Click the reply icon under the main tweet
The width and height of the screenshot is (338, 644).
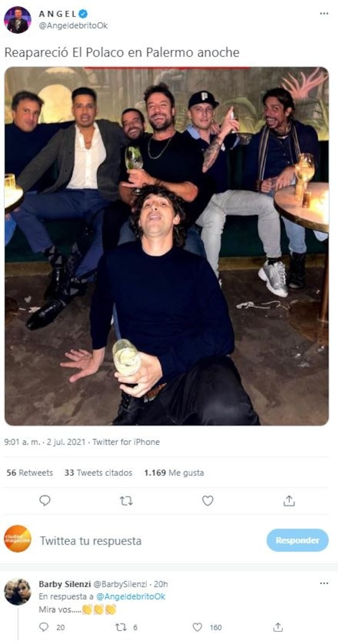tap(45, 500)
